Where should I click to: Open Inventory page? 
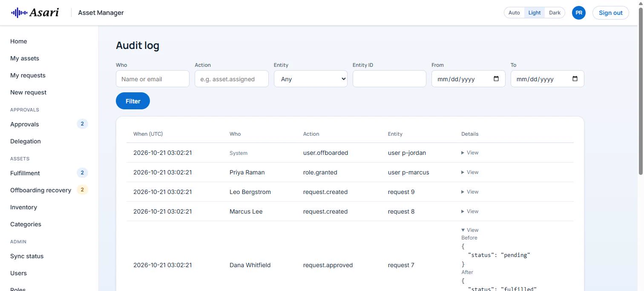pyautogui.click(x=24, y=207)
